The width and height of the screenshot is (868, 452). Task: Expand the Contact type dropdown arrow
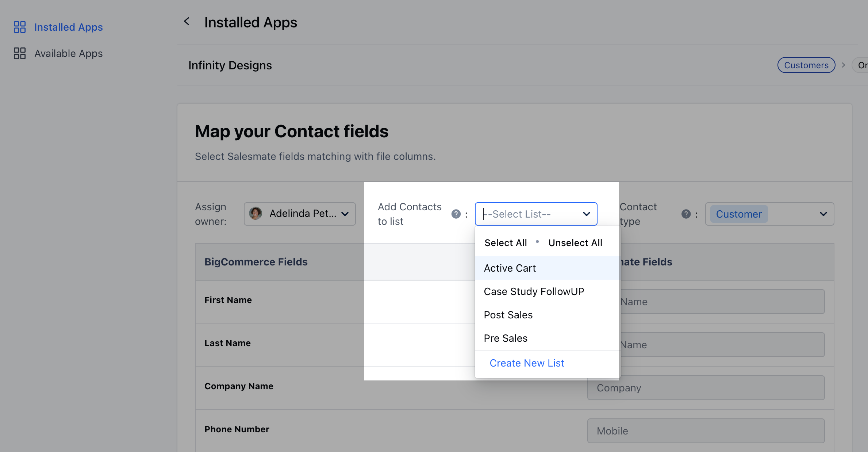[x=823, y=214]
